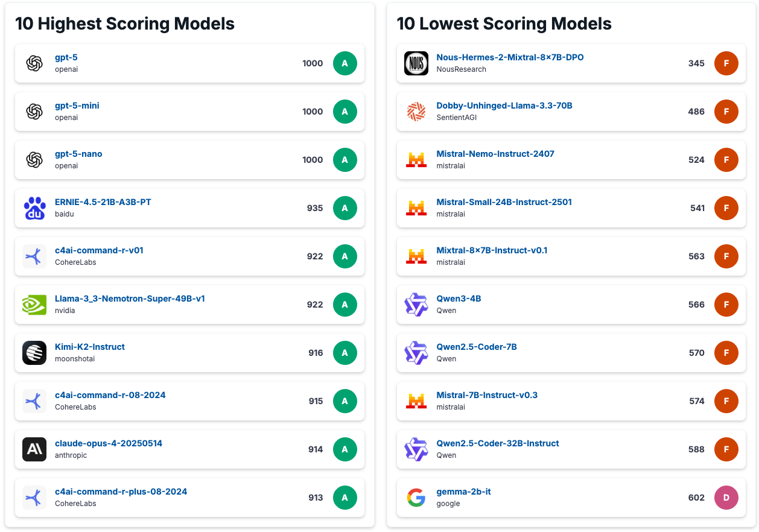Click the F grade badge for Qwen3-4B
This screenshot has height=532, width=759.
tap(726, 305)
